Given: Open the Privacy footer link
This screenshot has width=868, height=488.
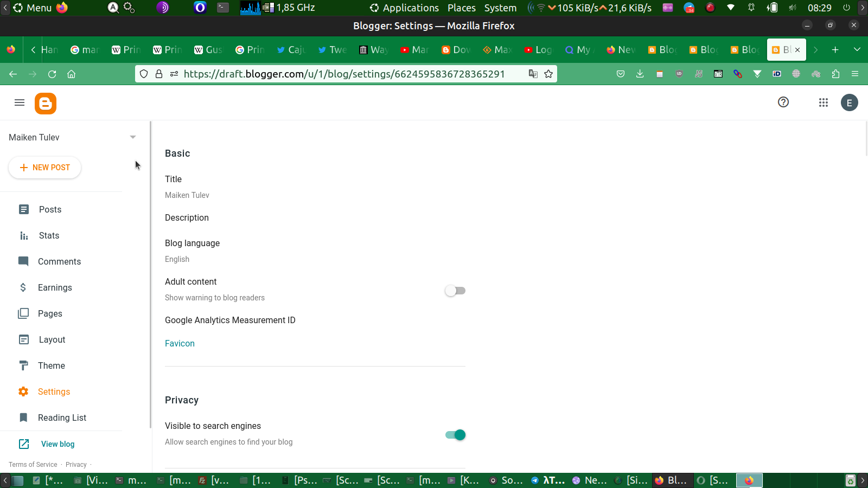Looking at the screenshot, I should (76, 465).
